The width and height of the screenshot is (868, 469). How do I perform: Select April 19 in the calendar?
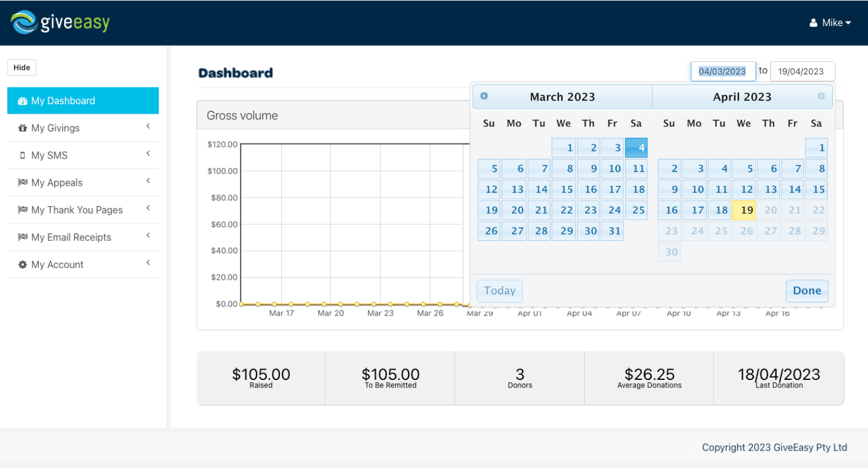(744, 210)
